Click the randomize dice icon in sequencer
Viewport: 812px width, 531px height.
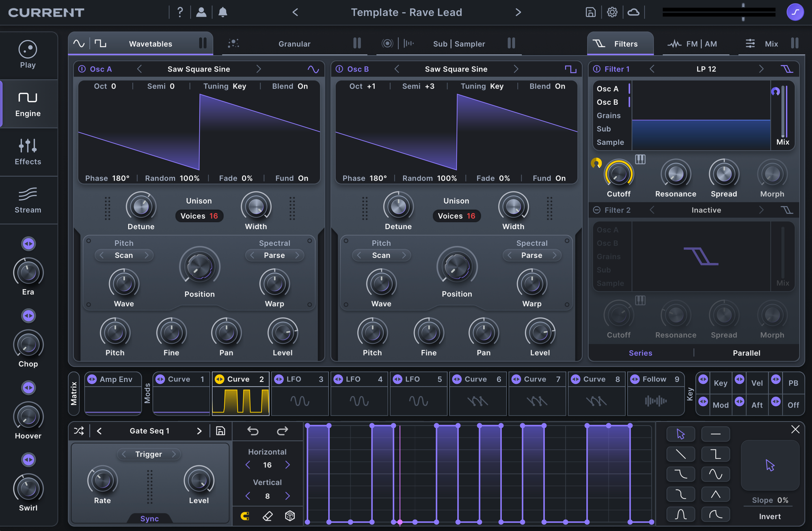[290, 516]
